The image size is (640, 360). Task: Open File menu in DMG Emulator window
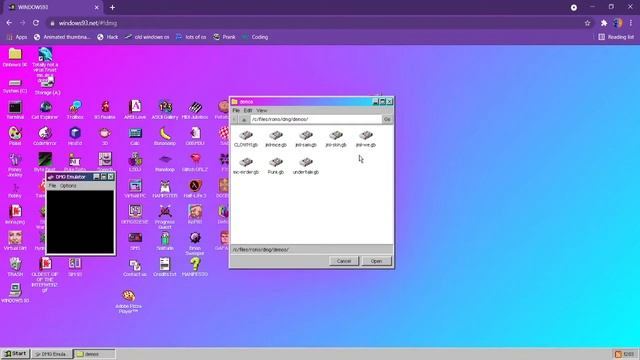[x=52, y=186]
